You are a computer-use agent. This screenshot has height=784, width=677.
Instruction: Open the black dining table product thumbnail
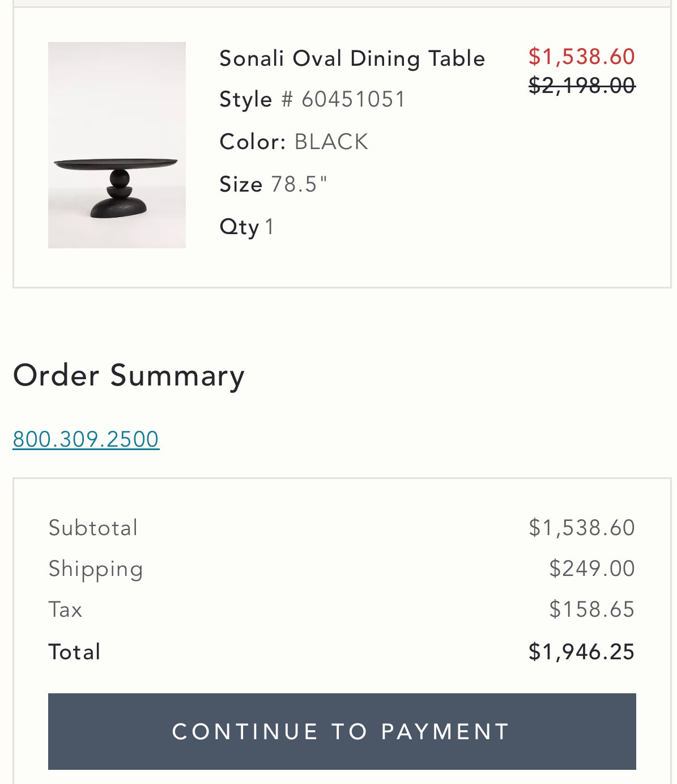pyautogui.click(x=117, y=145)
